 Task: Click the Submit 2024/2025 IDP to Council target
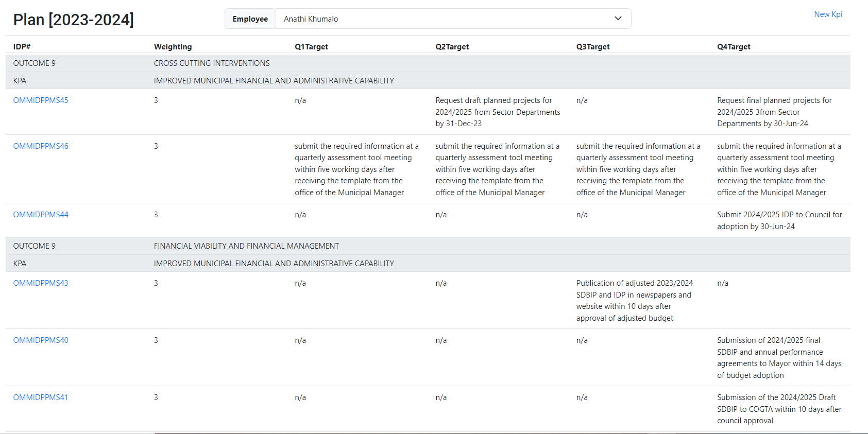point(779,220)
